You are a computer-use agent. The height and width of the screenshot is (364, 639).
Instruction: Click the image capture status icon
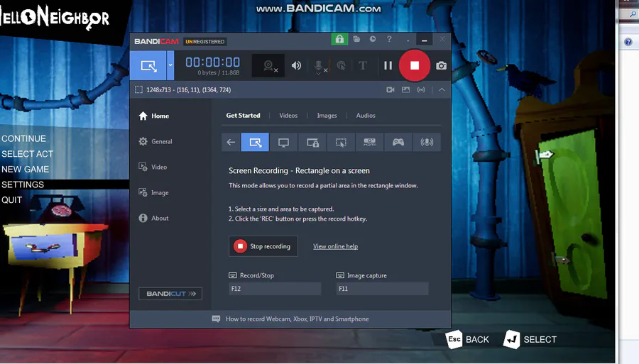click(x=405, y=89)
